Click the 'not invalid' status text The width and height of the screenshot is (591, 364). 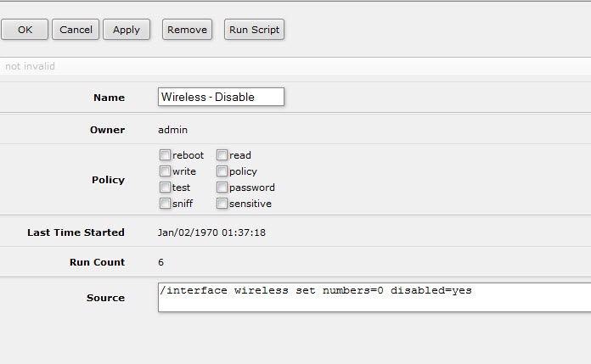click(31, 66)
